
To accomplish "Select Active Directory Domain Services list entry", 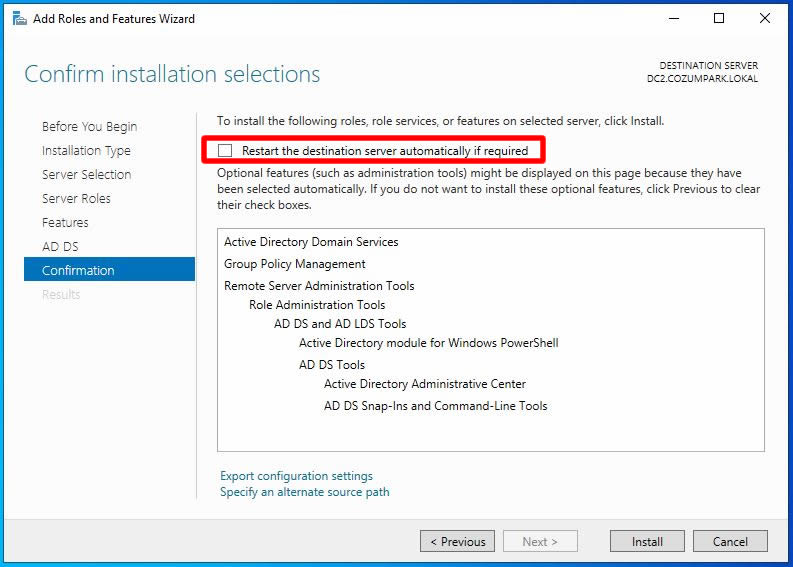I will pos(311,242).
